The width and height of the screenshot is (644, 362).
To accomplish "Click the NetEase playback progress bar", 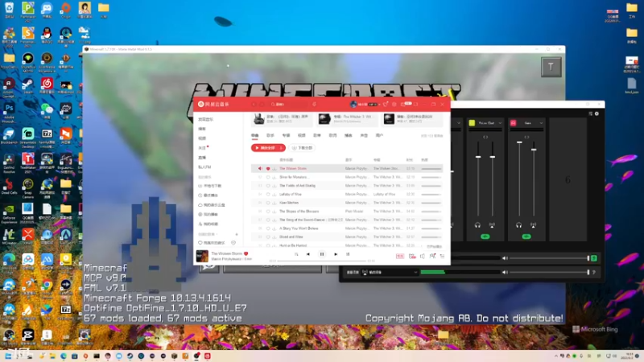I will (321, 261).
